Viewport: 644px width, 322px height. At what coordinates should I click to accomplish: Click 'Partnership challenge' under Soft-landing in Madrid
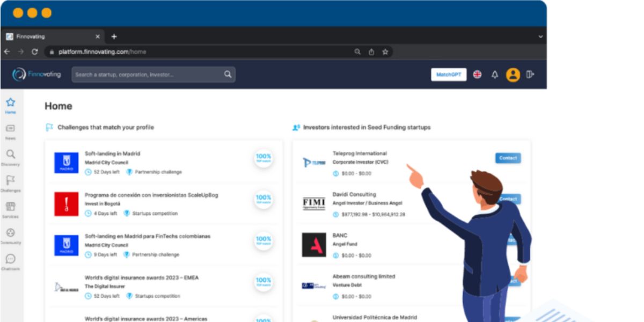point(158,172)
